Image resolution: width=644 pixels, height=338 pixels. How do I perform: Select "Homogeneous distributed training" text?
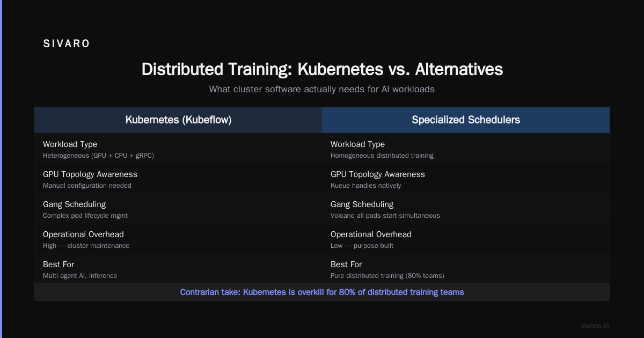382,156
